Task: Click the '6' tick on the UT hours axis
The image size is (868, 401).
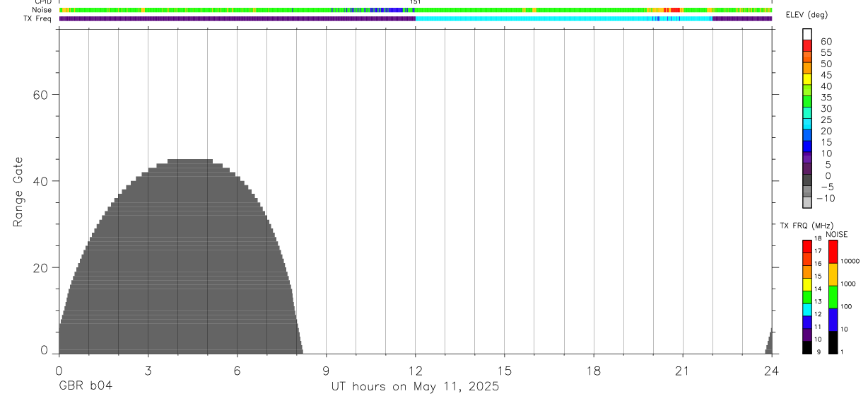Action: point(237,371)
